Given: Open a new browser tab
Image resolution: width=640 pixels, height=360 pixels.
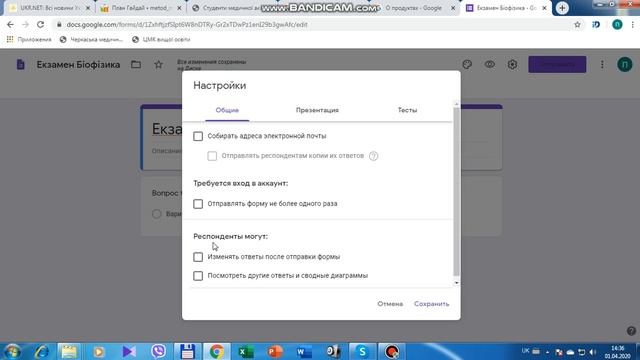Looking at the screenshot, I should tap(562, 8).
